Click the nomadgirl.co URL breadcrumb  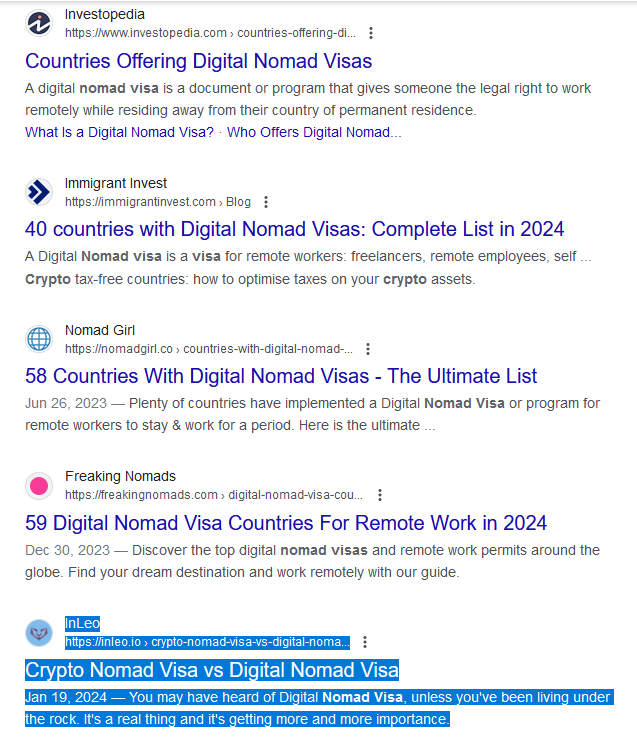click(209, 349)
